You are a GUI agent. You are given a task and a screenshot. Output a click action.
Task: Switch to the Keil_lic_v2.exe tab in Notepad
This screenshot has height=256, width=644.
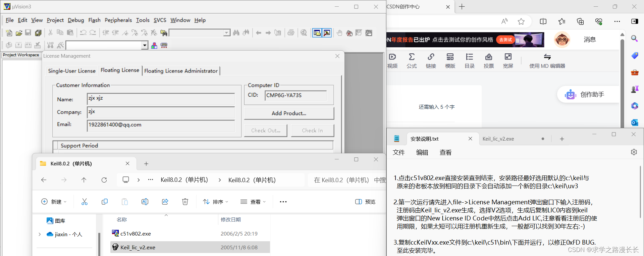[x=498, y=139]
